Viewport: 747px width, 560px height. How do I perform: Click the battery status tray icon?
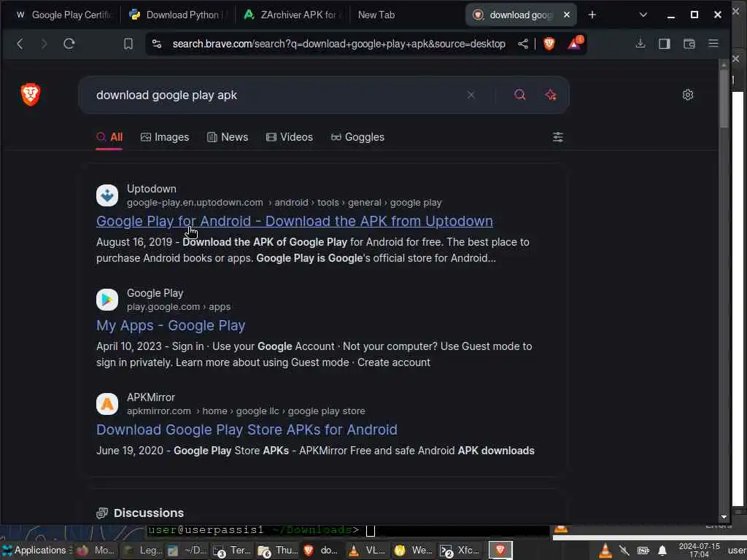pos(643,551)
